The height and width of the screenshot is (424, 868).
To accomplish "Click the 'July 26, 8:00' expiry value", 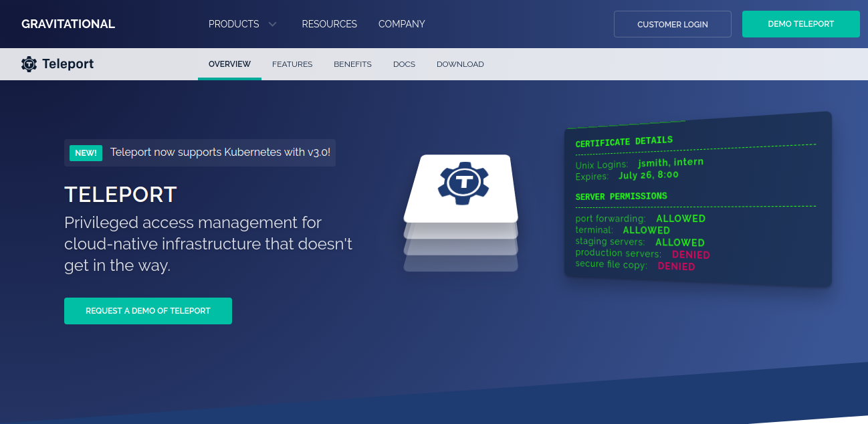I will 649,175.
